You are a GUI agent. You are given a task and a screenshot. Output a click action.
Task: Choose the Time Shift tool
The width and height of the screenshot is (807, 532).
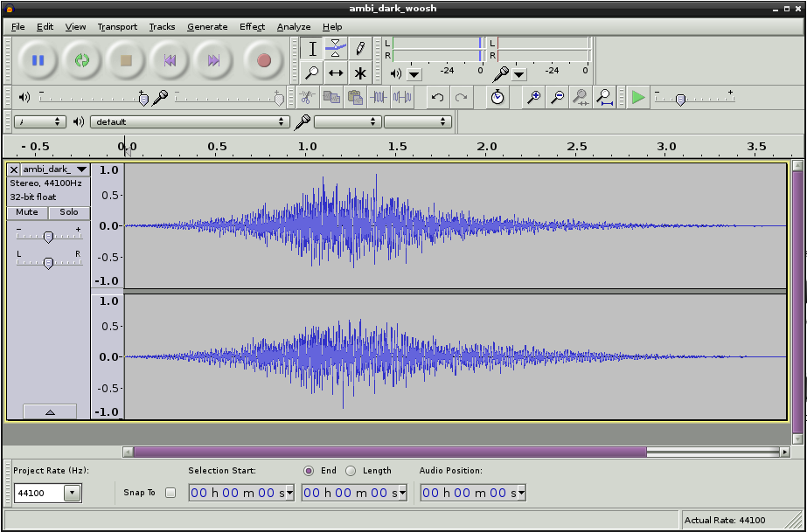[336, 73]
